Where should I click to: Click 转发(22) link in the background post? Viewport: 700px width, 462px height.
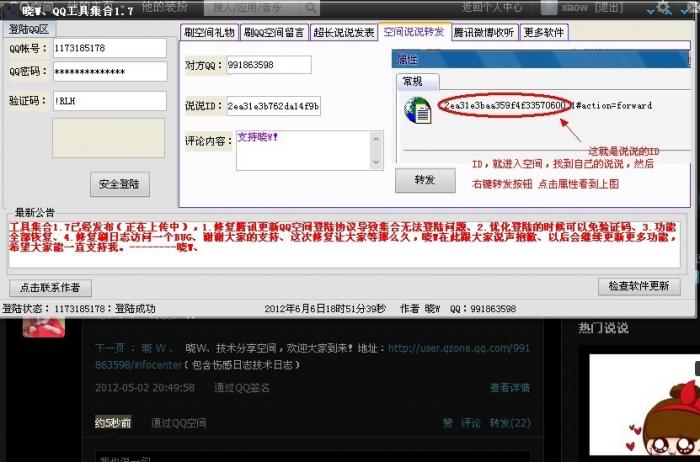click(510, 423)
